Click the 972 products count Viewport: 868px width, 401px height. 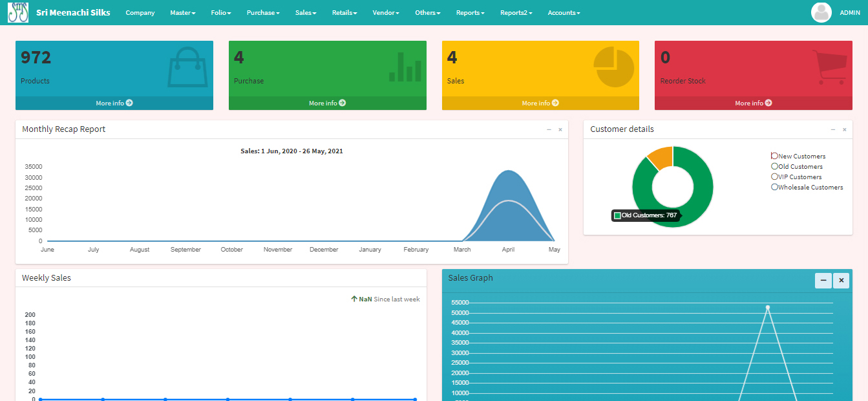click(36, 58)
